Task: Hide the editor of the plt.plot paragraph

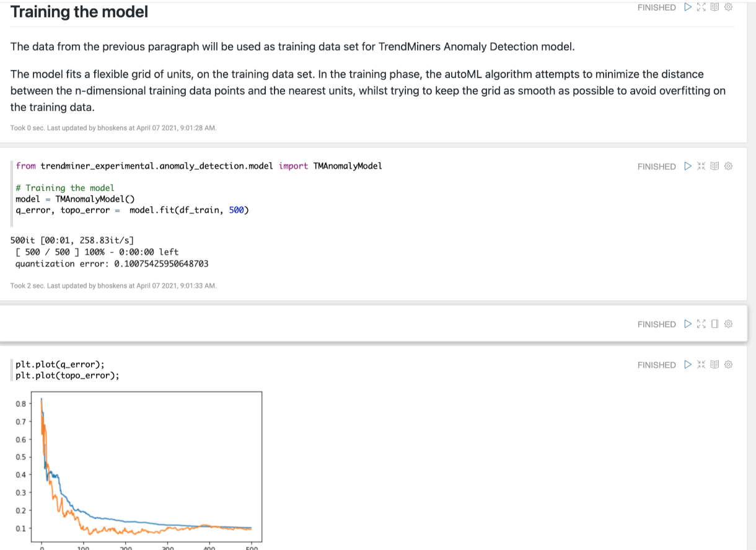Action: tap(701, 365)
